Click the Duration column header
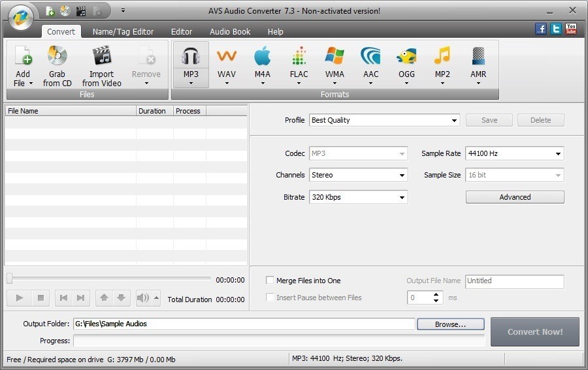588x370 pixels. (x=154, y=111)
